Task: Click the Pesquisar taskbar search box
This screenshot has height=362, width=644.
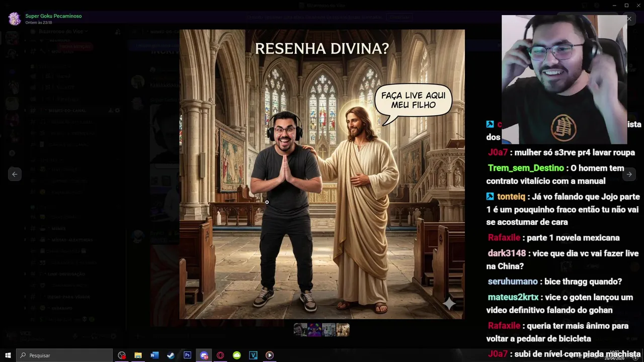Action: point(64,355)
